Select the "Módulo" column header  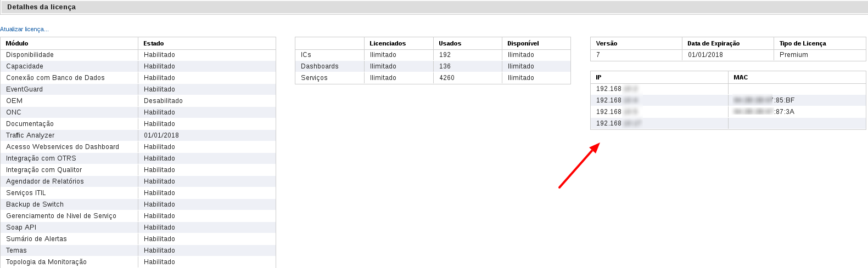(x=17, y=43)
